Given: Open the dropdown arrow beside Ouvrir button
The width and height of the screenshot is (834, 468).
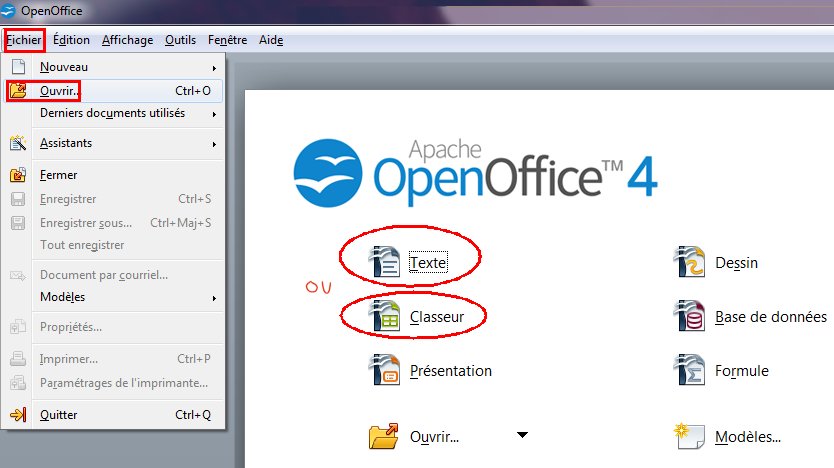Looking at the screenshot, I should click(522, 435).
